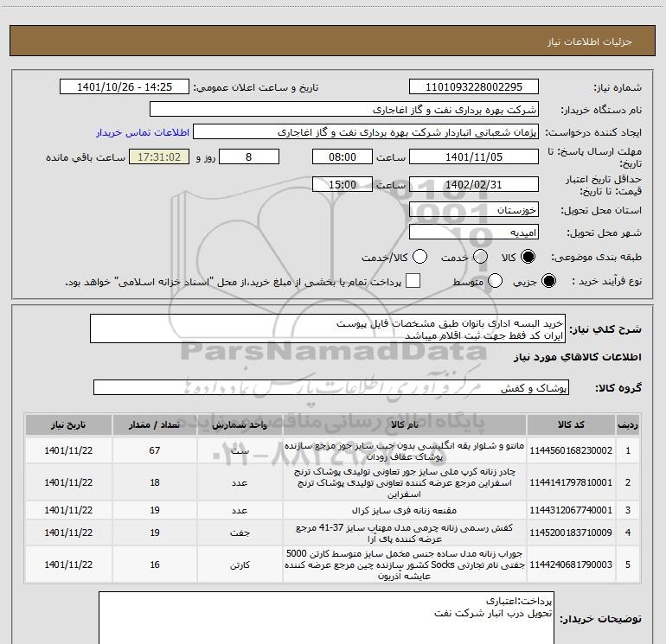Click product code 1144141797810001
Image resolution: width=666 pixels, height=644 pixels.
point(571,482)
